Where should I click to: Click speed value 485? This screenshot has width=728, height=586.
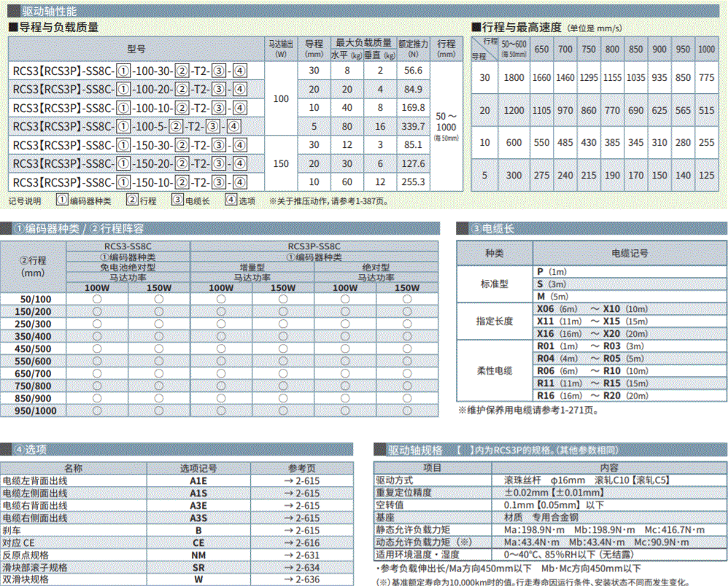click(565, 142)
